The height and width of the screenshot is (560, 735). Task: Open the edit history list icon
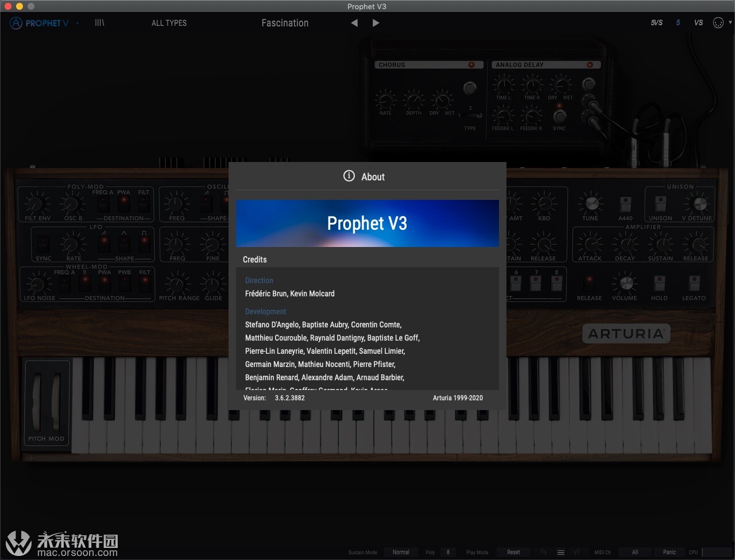pos(560,552)
